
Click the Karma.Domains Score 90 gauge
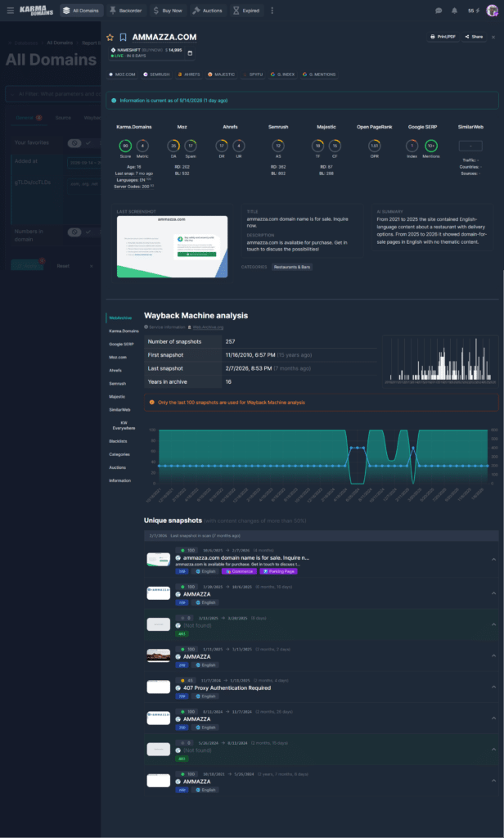pyautogui.click(x=126, y=146)
